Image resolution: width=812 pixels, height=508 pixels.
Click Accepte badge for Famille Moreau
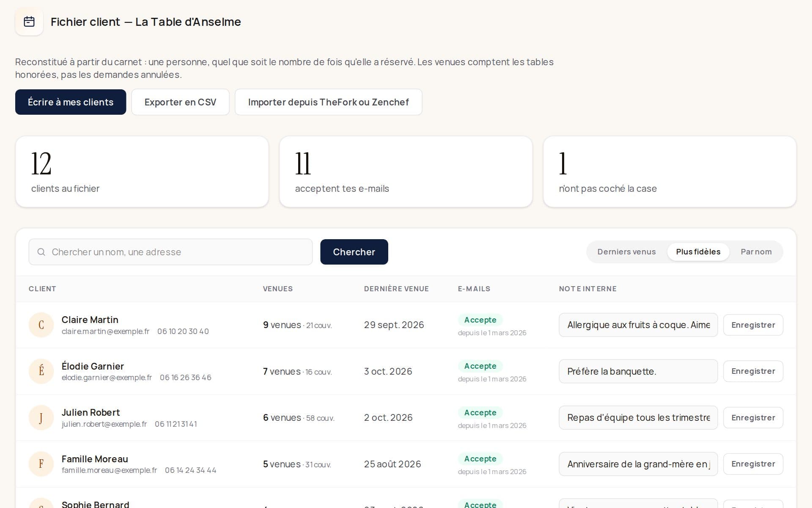(x=480, y=458)
